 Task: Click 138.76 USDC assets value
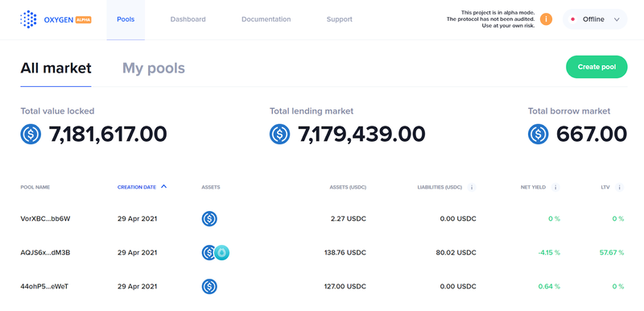[345, 253]
